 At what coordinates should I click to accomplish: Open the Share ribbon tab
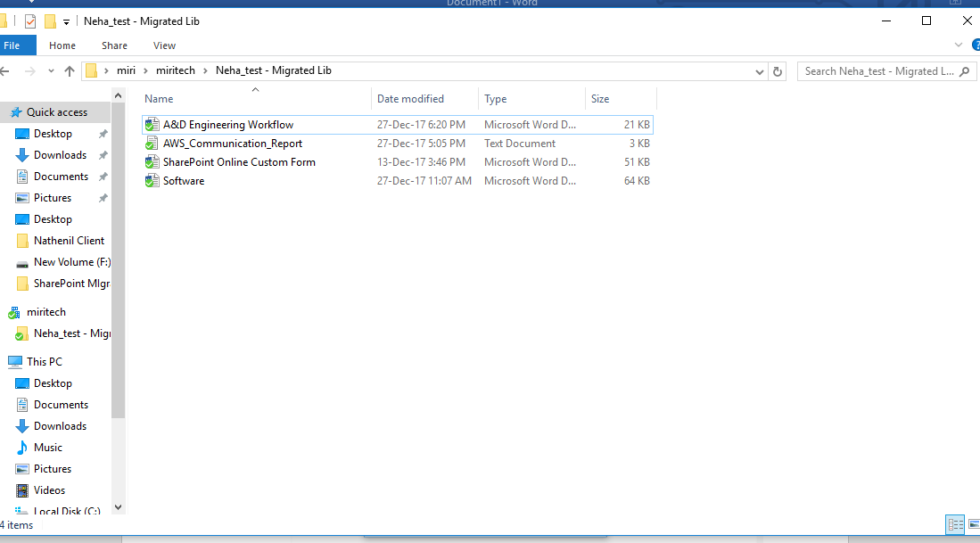click(x=114, y=45)
